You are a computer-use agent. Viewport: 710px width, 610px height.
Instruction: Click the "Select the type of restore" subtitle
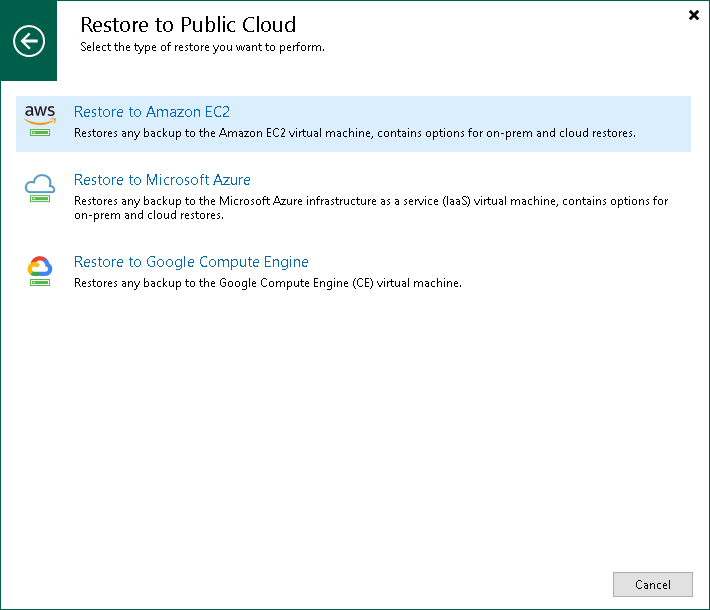pyautogui.click(x=202, y=47)
